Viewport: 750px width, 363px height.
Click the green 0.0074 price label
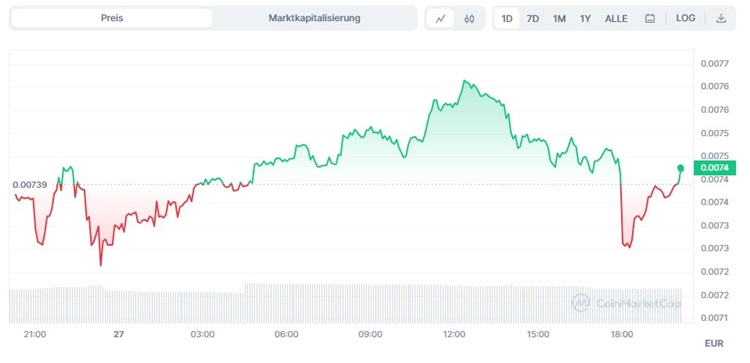714,168
